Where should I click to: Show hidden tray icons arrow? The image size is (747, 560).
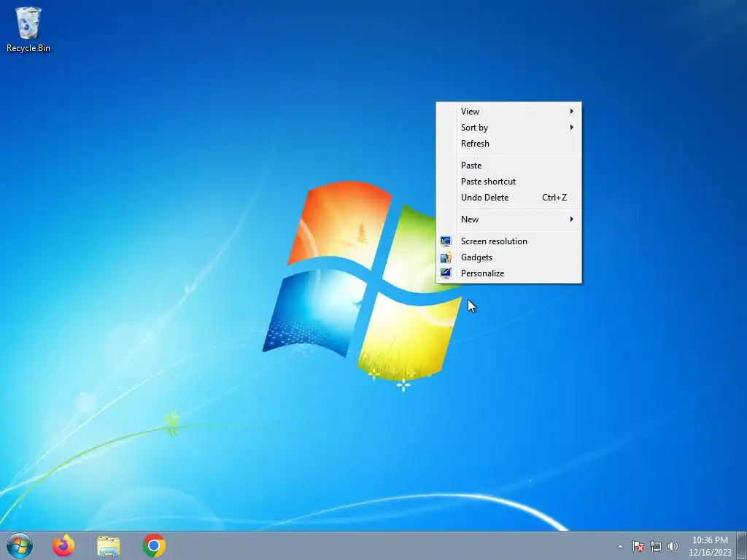coord(620,546)
